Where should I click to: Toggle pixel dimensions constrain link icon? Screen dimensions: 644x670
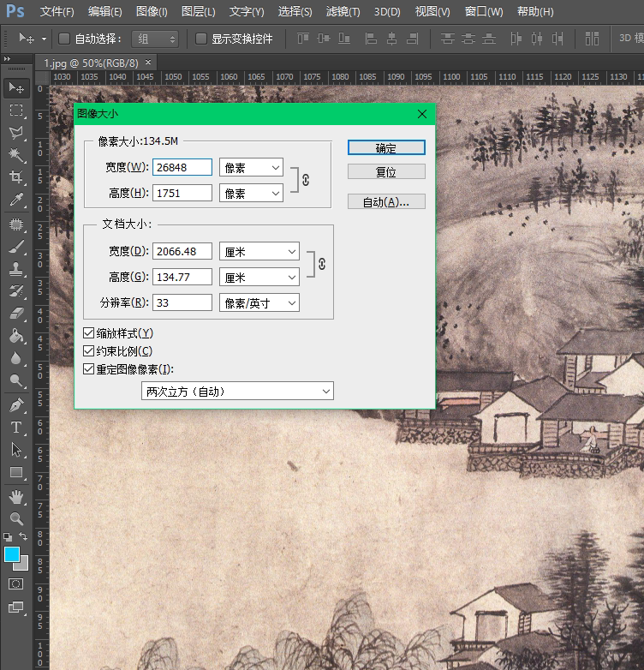click(x=306, y=180)
